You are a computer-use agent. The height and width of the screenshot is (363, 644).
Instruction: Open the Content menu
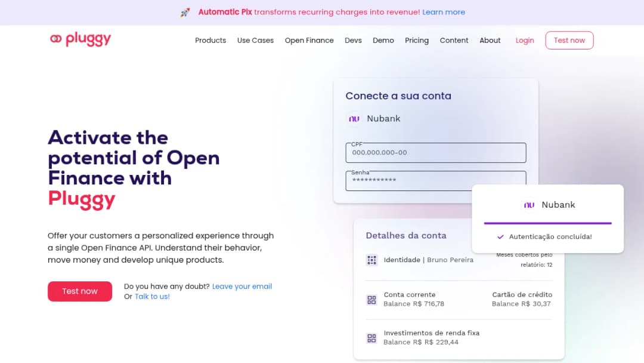tap(454, 40)
